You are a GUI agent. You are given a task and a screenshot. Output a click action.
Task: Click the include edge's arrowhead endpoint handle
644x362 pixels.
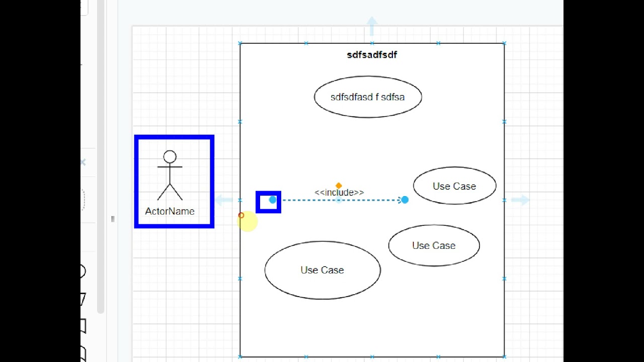405,200
